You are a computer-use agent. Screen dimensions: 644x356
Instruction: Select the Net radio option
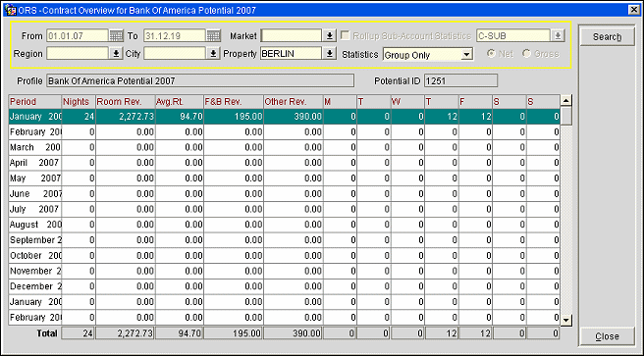point(491,54)
